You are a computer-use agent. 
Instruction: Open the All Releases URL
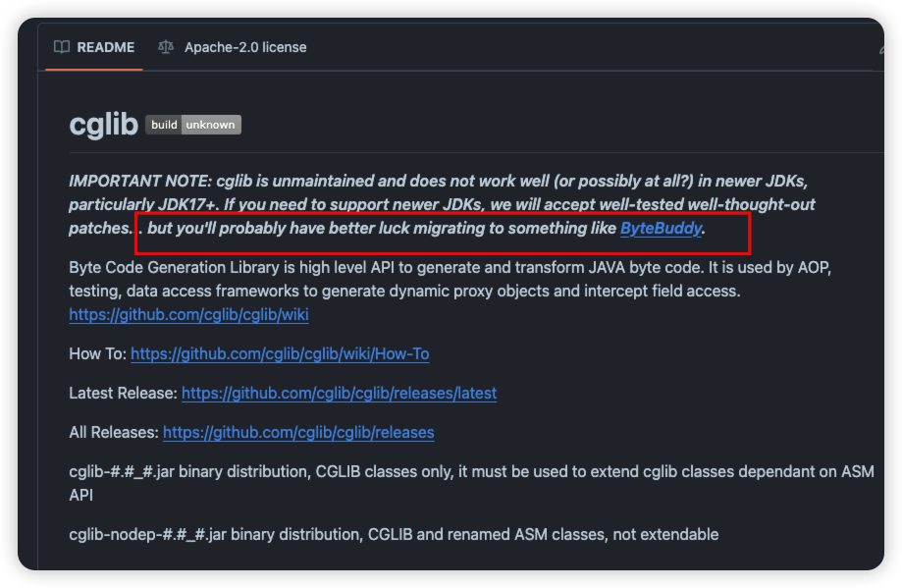pos(298,432)
